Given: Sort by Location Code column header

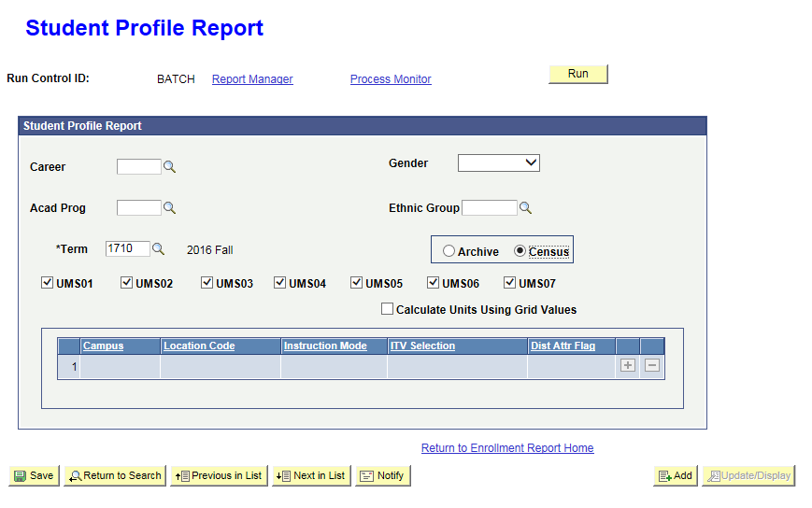Looking at the screenshot, I should tap(199, 346).
